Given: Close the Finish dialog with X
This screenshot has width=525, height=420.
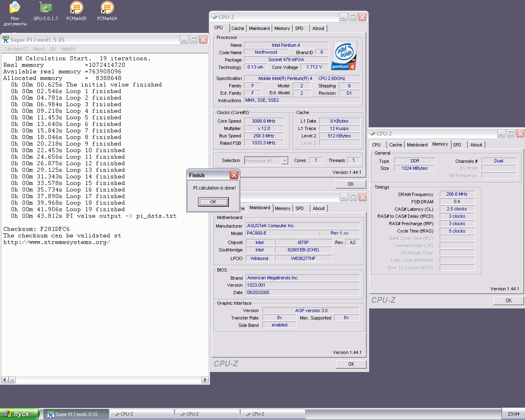Looking at the screenshot, I should 234,175.
